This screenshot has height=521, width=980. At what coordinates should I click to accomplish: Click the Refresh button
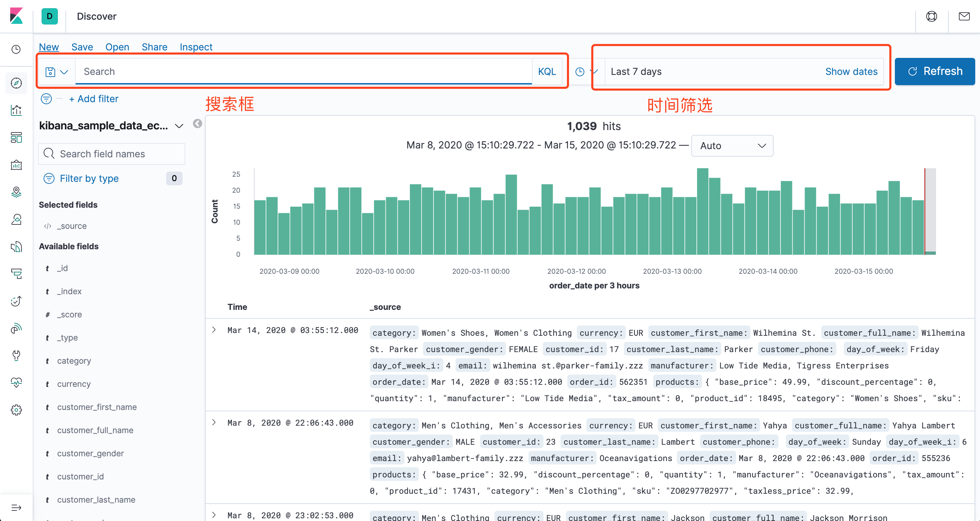pos(935,71)
